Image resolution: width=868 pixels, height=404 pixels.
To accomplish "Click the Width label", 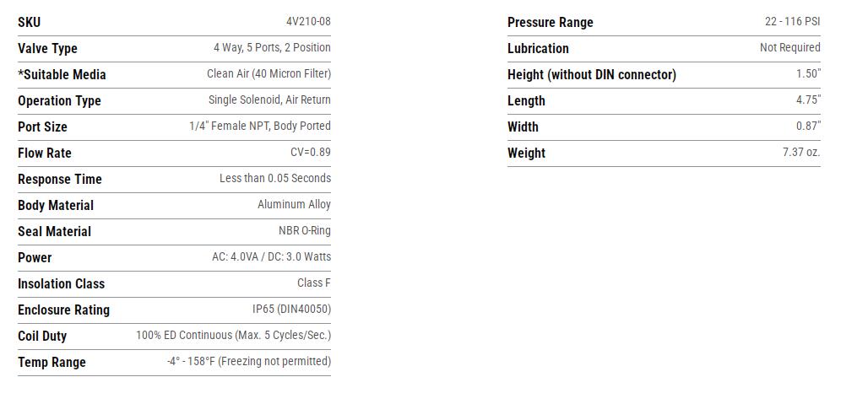I will point(523,127).
